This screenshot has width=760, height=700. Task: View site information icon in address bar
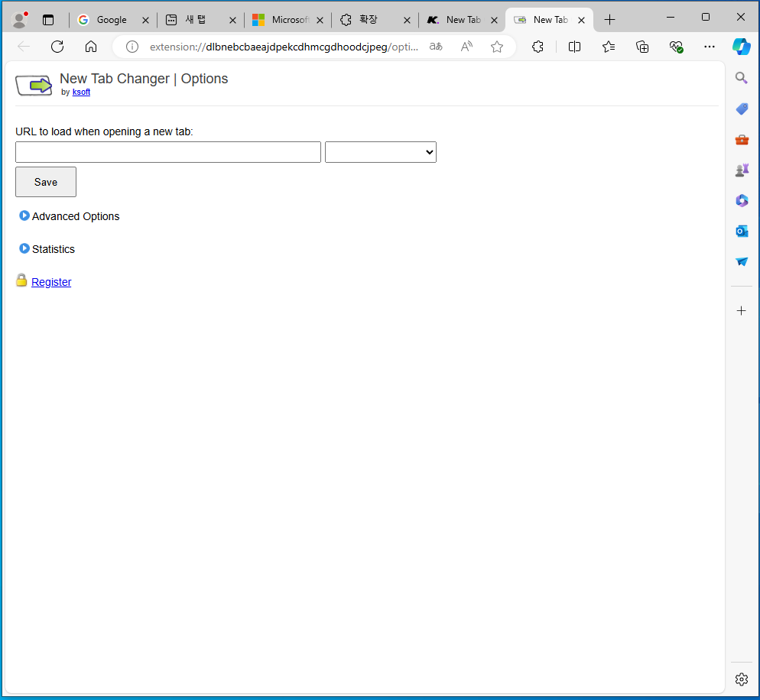point(132,47)
